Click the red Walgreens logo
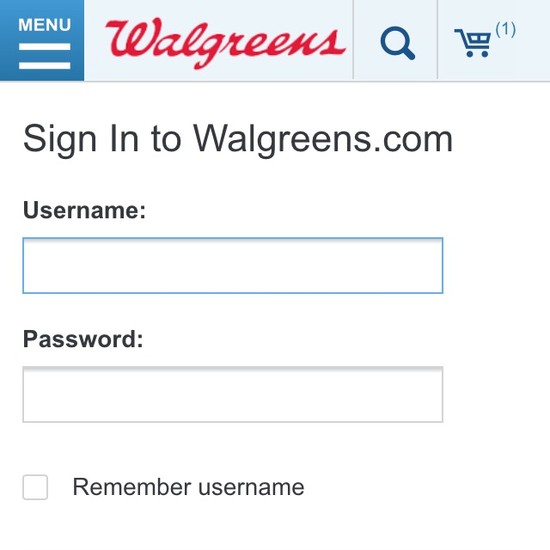This screenshot has width=550, height=550. click(x=225, y=43)
